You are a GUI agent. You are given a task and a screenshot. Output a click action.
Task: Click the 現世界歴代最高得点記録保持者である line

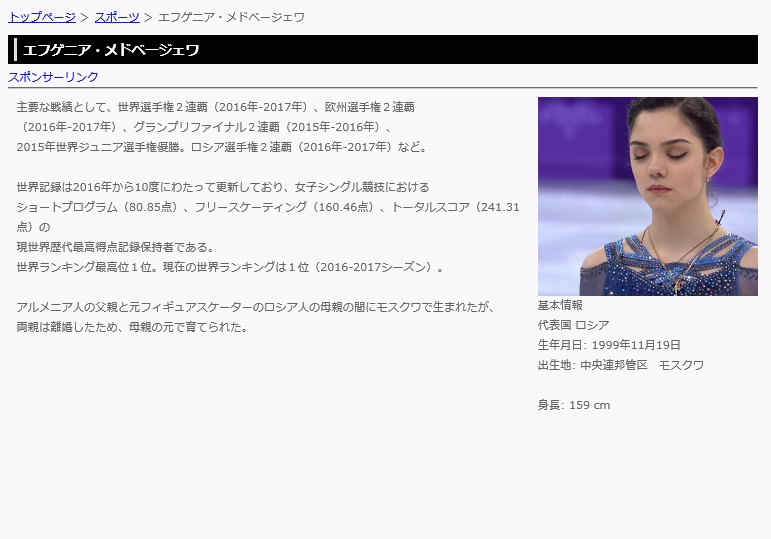point(115,247)
